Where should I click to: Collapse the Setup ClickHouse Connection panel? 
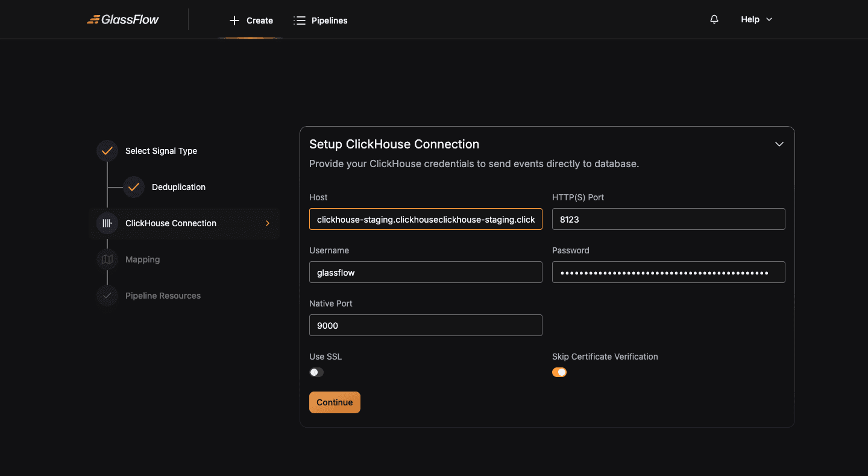point(779,144)
